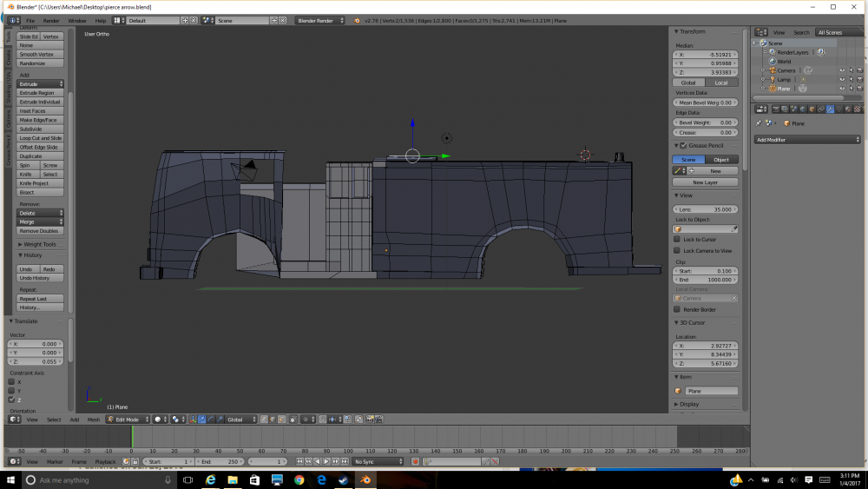Hide the Camera with its eye icon
Screen dimensions: 868x489
coord(841,70)
